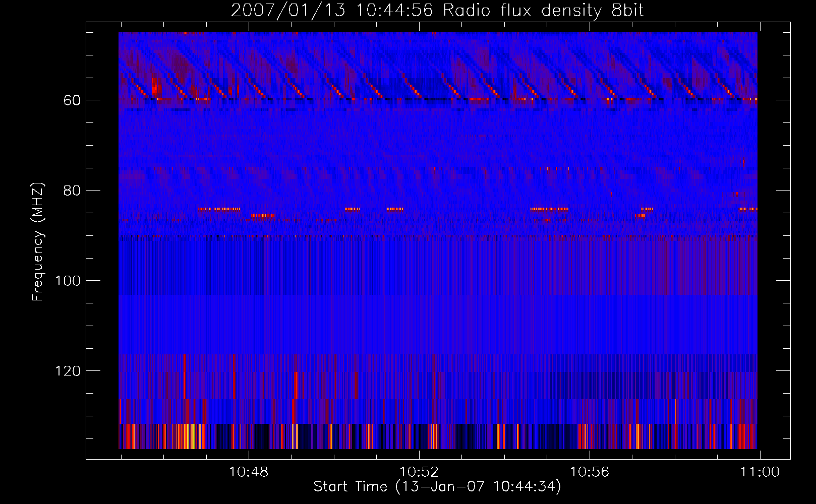The image size is (816, 504).
Task: Click the plot title '2007/01/13 10:44:56 Radio flux density 8bit'
Action: tap(437, 11)
